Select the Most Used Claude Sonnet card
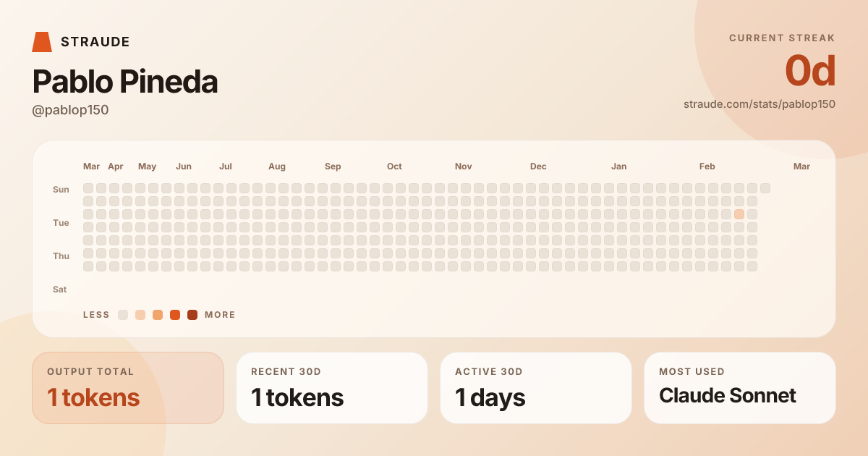 [x=740, y=388]
